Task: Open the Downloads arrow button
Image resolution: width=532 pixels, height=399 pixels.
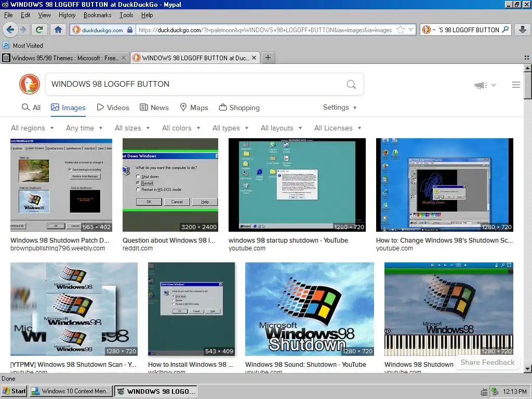Action: [x=523, y=30]
